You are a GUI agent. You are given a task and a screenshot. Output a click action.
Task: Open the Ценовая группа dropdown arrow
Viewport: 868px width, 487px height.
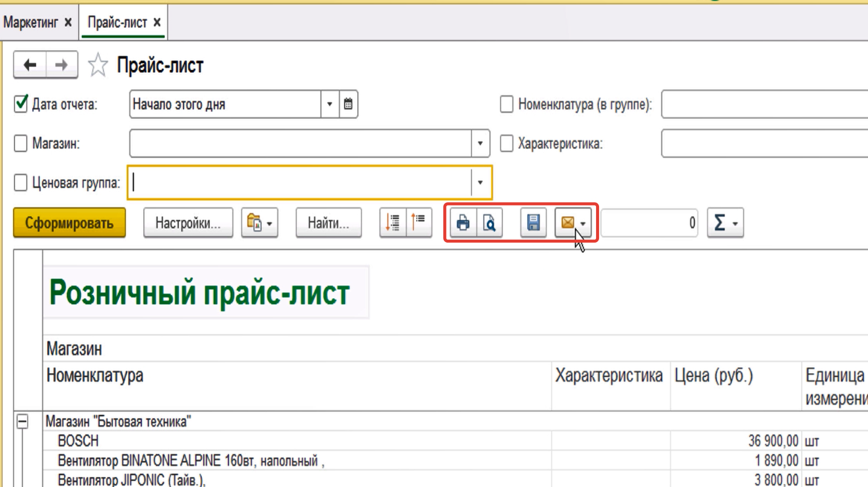pos(481,183)
